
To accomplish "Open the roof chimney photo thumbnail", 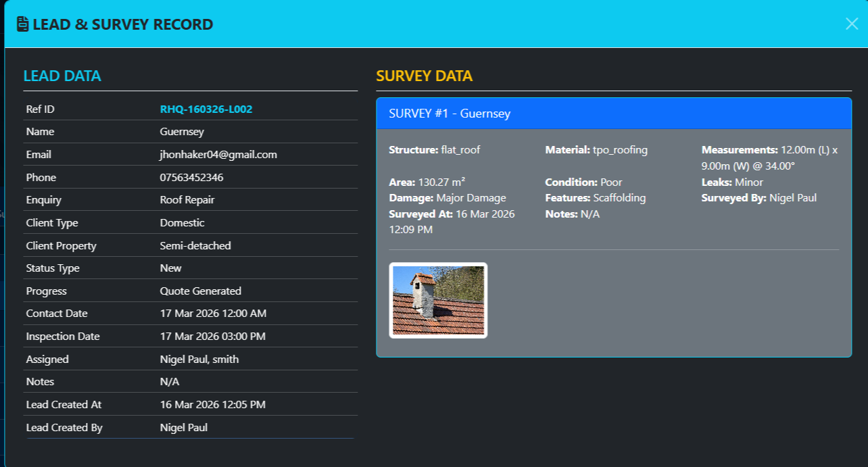I will pos(438,300).
